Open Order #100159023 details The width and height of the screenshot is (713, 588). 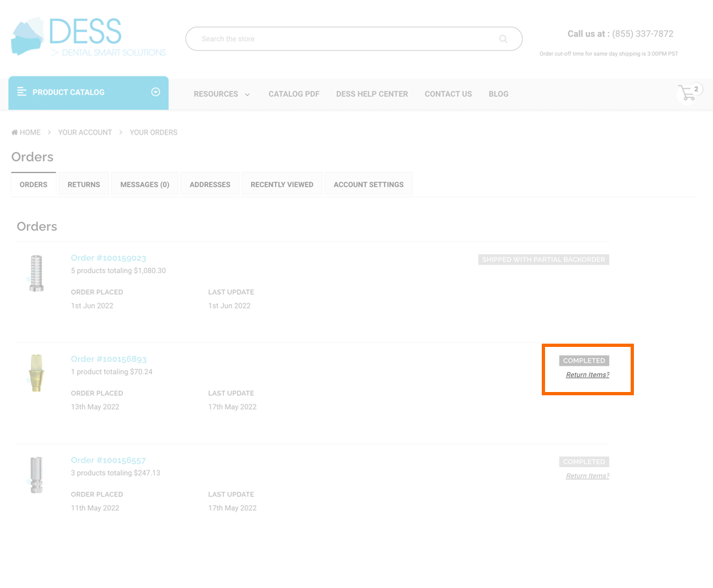pyautogui.click(x=108, y=258)
